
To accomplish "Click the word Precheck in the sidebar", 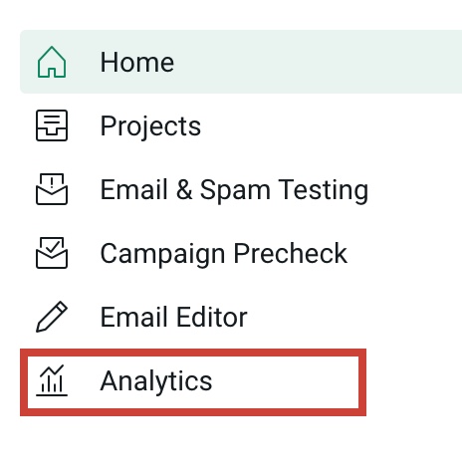I will click(x=291, y=253).
